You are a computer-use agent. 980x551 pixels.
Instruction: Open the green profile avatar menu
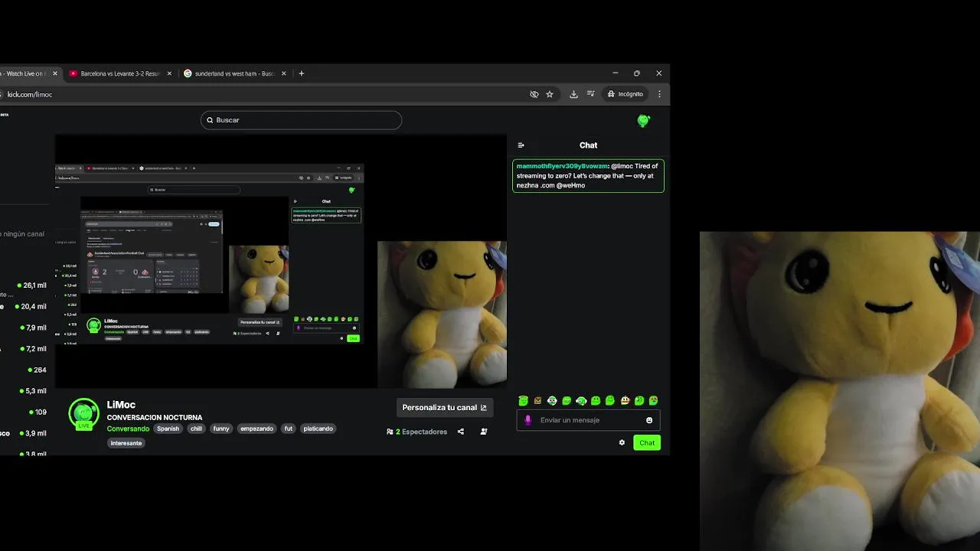(643, 120)
